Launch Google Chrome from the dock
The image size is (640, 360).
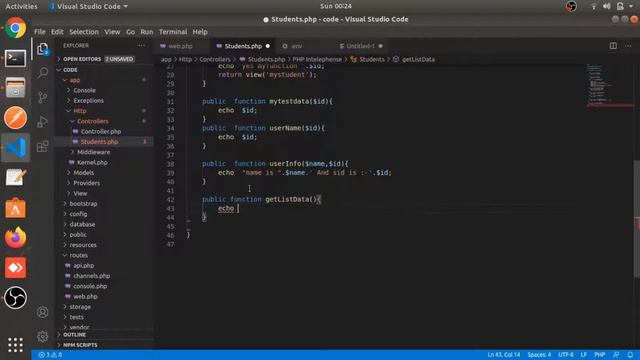click(x=16, y=28)
